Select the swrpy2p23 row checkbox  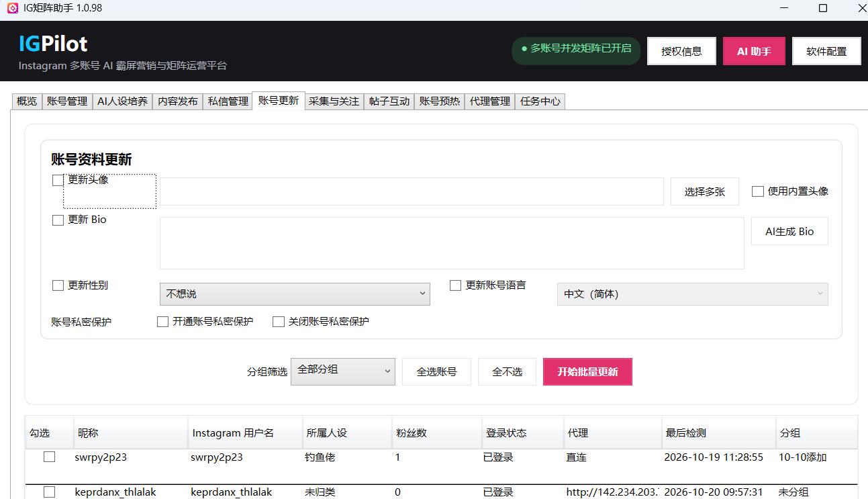pyautogui.click(x=49, y=457)
